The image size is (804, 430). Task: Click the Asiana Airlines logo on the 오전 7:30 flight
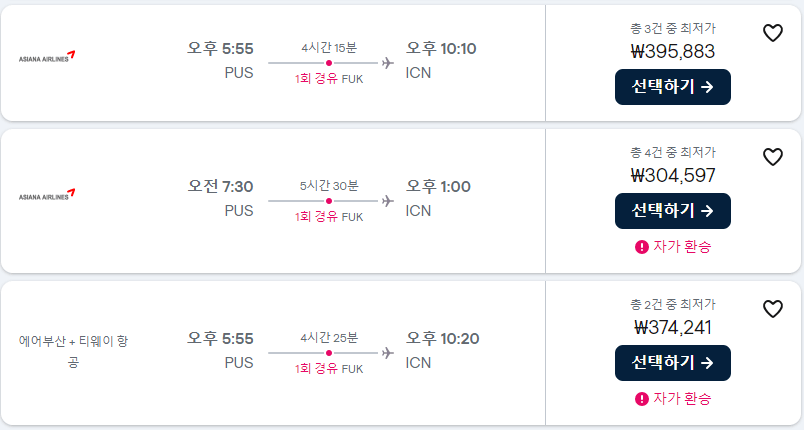tap(47, 195)
